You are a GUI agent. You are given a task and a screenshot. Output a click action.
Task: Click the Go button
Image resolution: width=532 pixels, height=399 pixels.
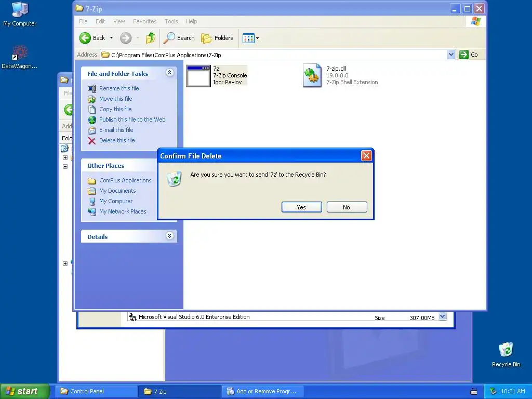(469, 55)
